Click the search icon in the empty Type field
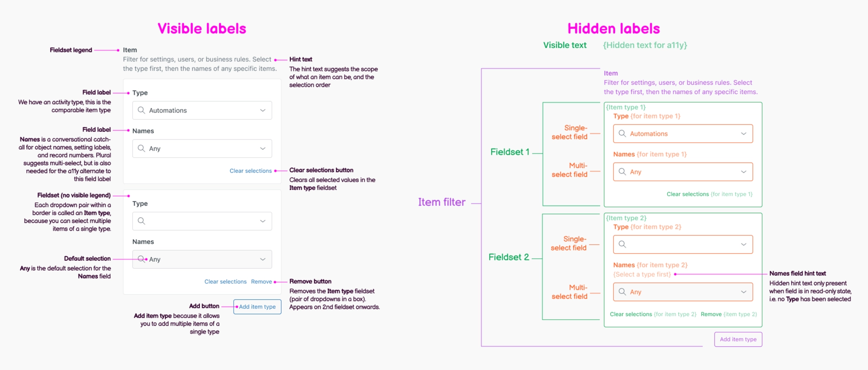The image size is (868, 370). 142,221
